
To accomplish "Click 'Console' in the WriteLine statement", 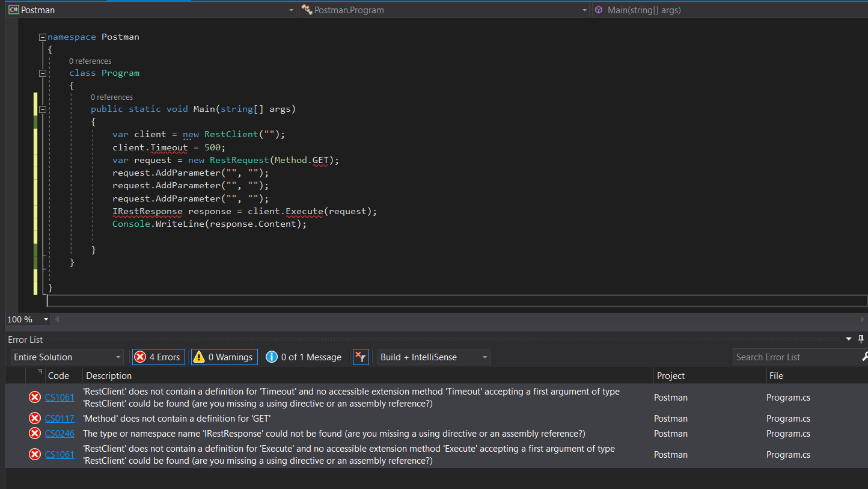I will coord(131,224).
